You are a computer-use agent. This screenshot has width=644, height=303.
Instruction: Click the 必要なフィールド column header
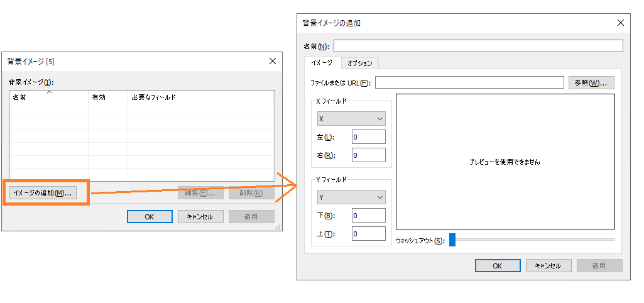tap(201, 97)
